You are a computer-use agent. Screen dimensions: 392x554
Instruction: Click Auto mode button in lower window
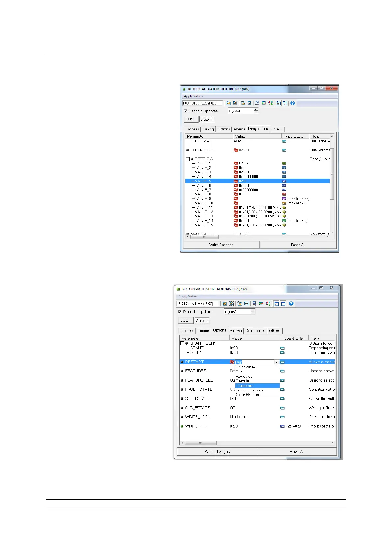(202, 321)
